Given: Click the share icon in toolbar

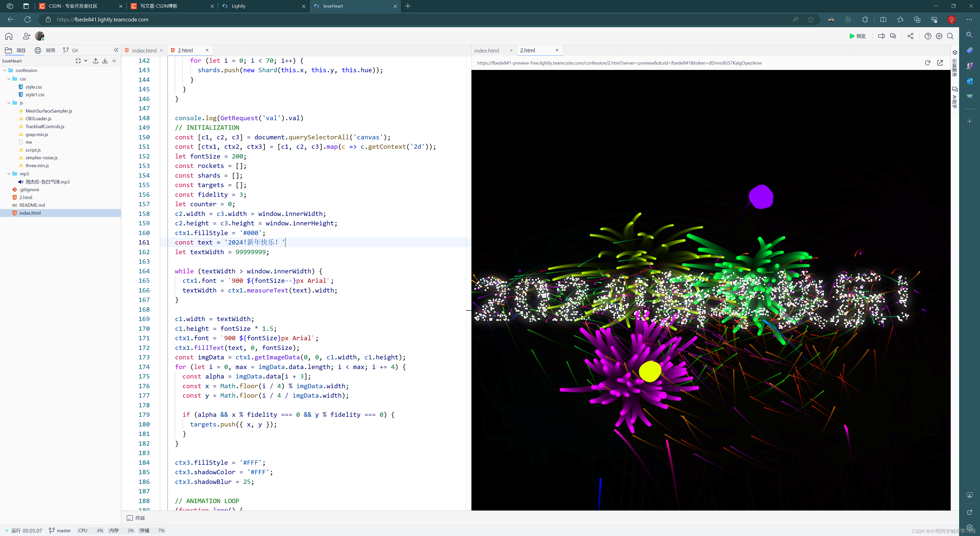Looking at the screenshot, I should (910, 36).
